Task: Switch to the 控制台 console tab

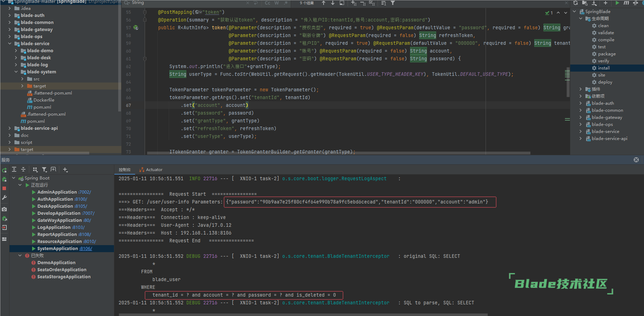Action: click(125, 170)
